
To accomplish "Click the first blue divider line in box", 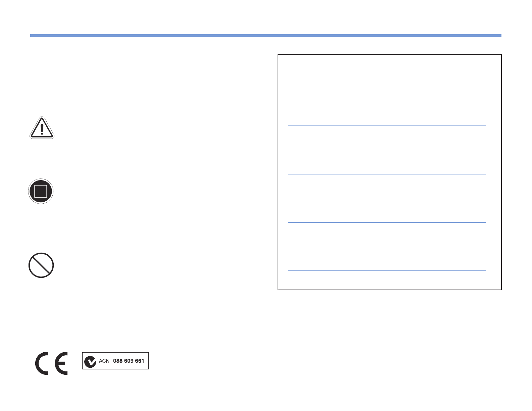I will 387,126.
